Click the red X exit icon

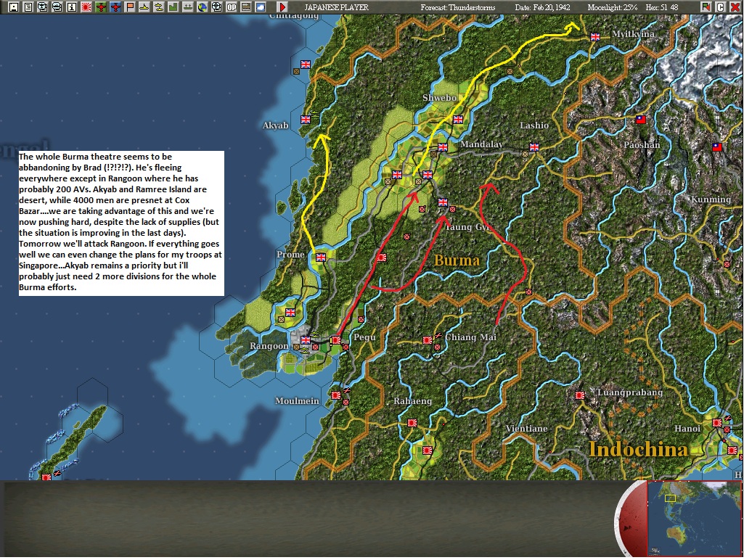coord(735,7)
